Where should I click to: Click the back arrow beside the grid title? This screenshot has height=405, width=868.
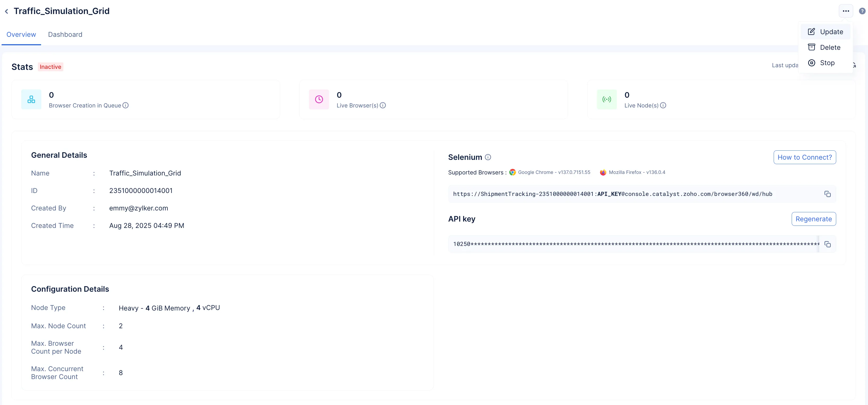pos(6,11)
